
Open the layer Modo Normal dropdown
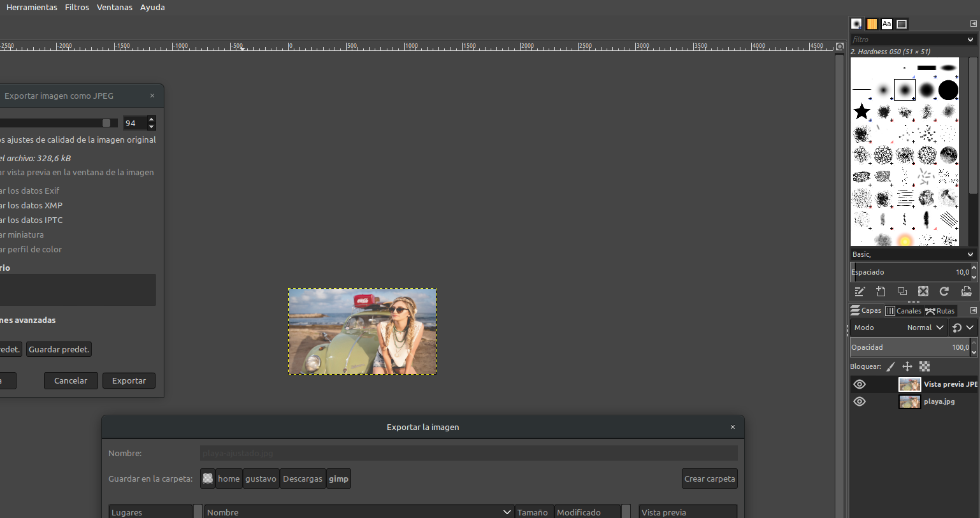click(898, 327)
